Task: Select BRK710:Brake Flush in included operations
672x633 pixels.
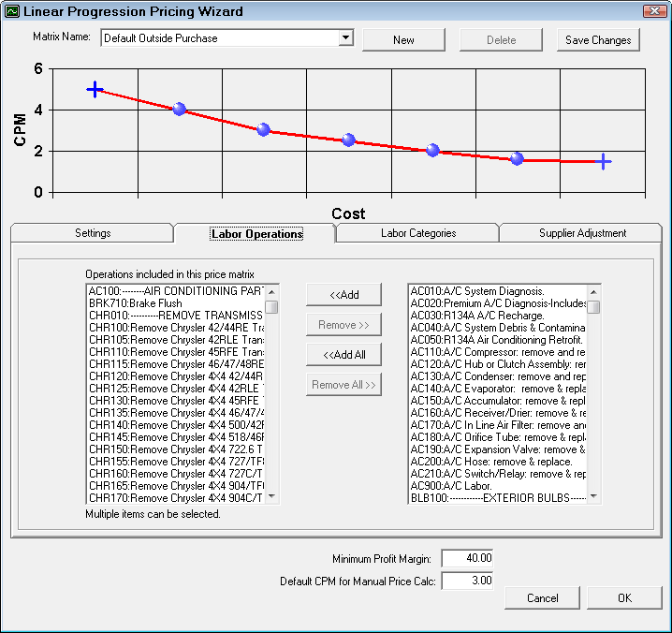Action: tap(136, 303)
